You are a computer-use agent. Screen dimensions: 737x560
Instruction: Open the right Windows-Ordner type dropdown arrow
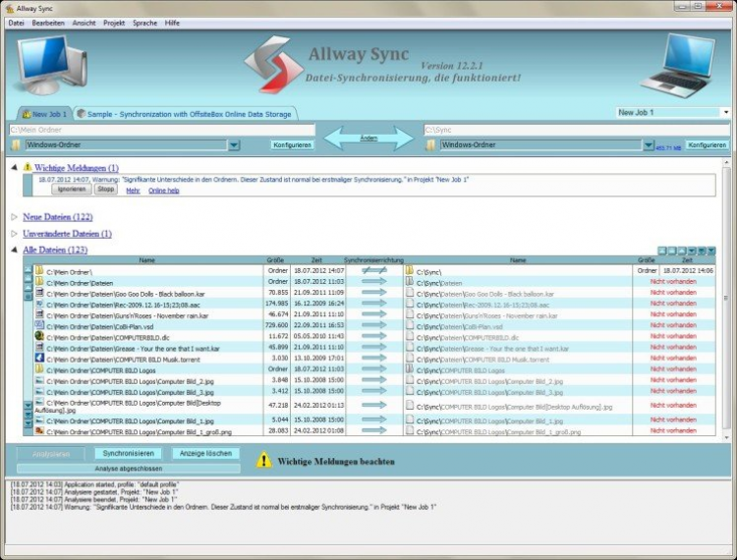point(649,145)
